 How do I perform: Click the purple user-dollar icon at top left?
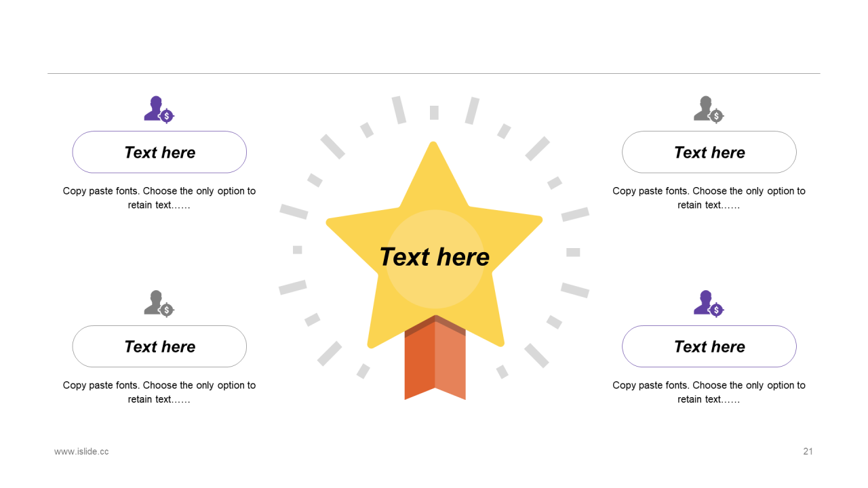159,109
